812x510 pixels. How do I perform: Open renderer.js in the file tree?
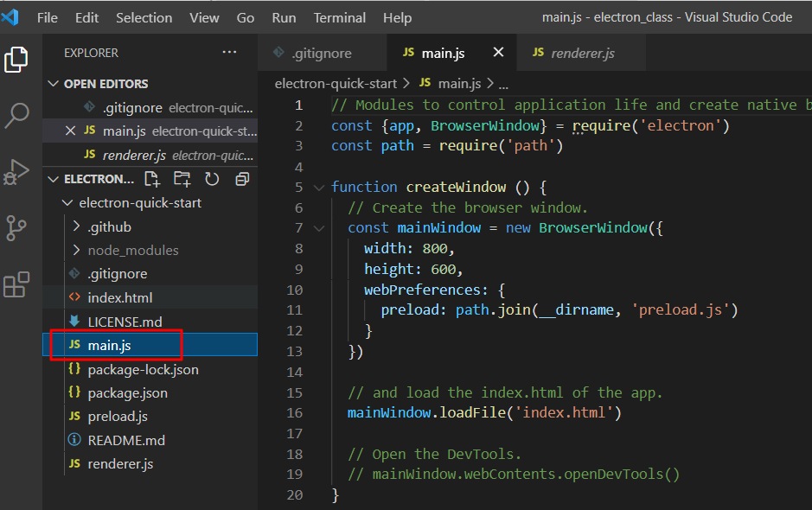[x=150, y=464]
